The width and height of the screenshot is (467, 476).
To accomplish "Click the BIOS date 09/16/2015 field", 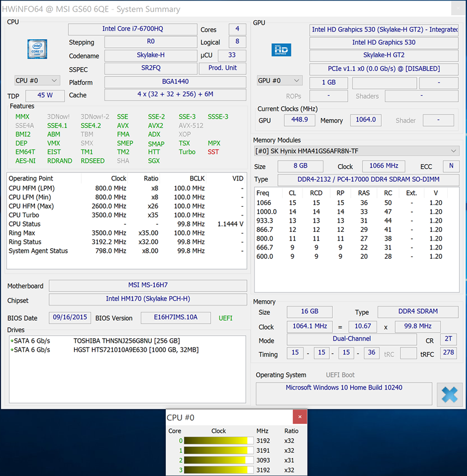I will [x=70, y=318].
